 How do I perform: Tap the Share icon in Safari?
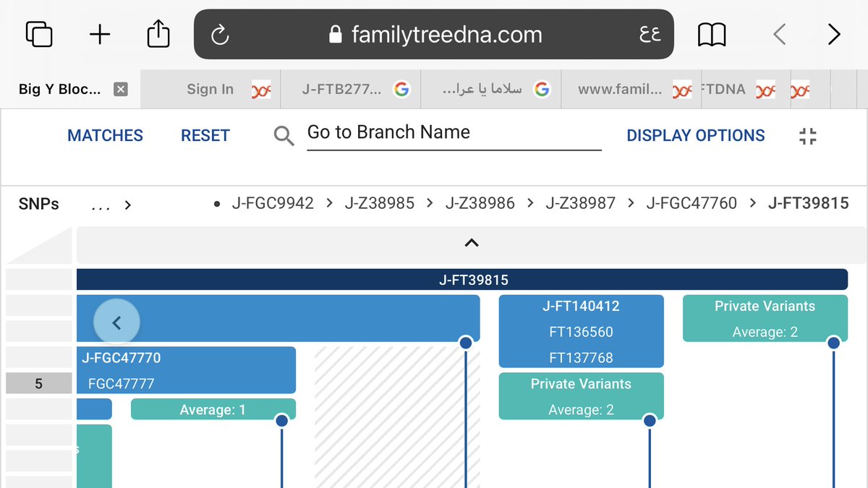[158, 33]
